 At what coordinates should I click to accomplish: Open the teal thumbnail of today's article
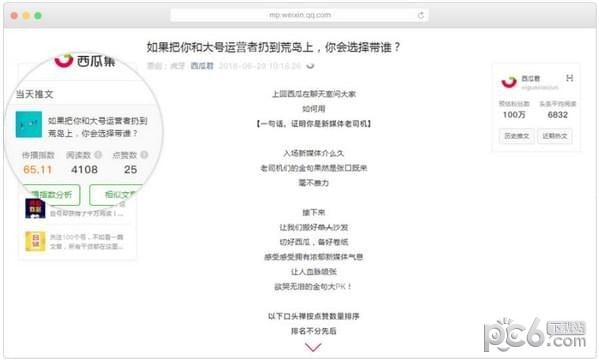tap(29, 124)
